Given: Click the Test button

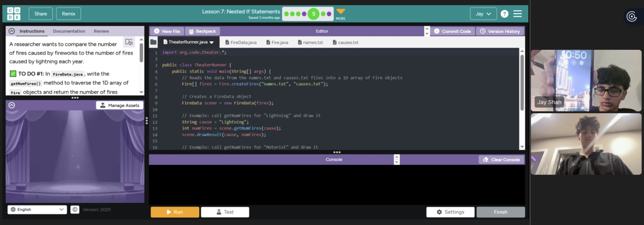Looking at the screenshot, I should [x=225, y=212].
